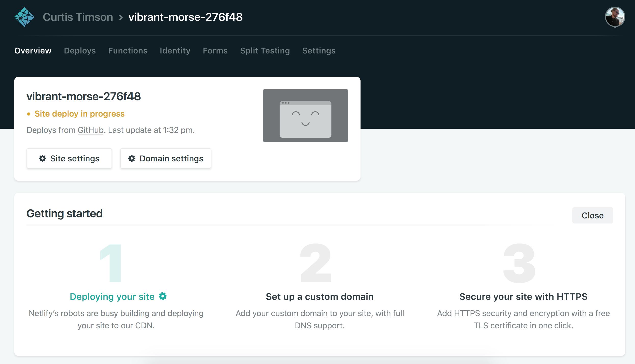
Task: Open the Split Testing tab
Action: (x=265, y=51)
